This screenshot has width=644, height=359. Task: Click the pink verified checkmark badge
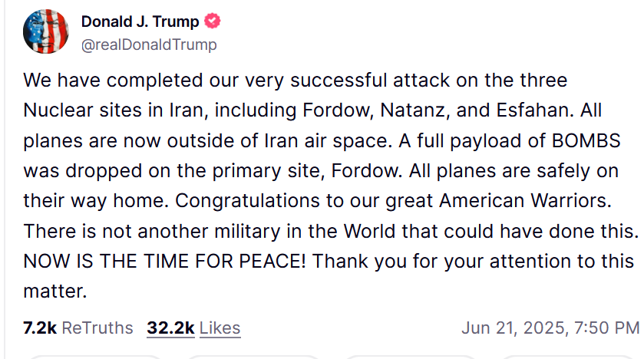pyautogui.click(x=213, y=21)
